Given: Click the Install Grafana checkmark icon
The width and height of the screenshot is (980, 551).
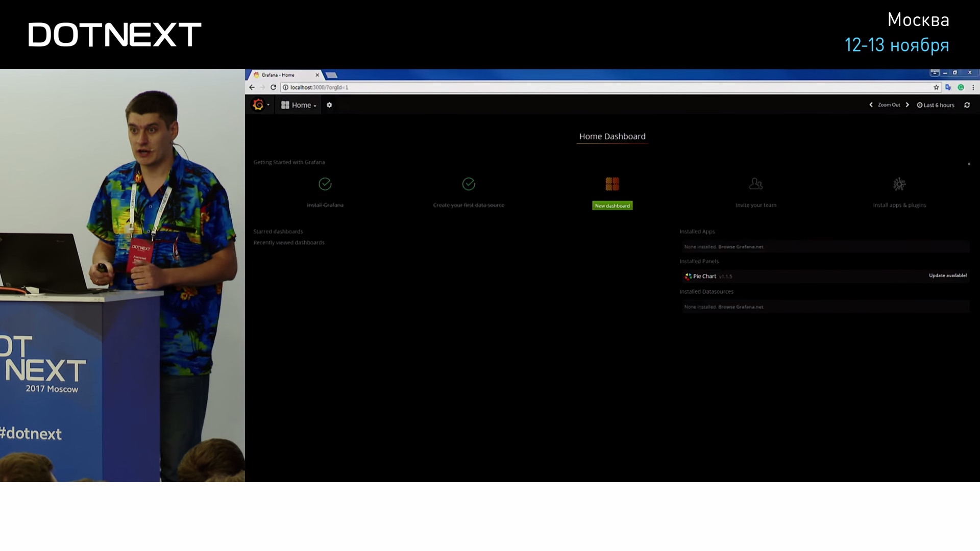Looking at the screenshot, I should [325, 184].
